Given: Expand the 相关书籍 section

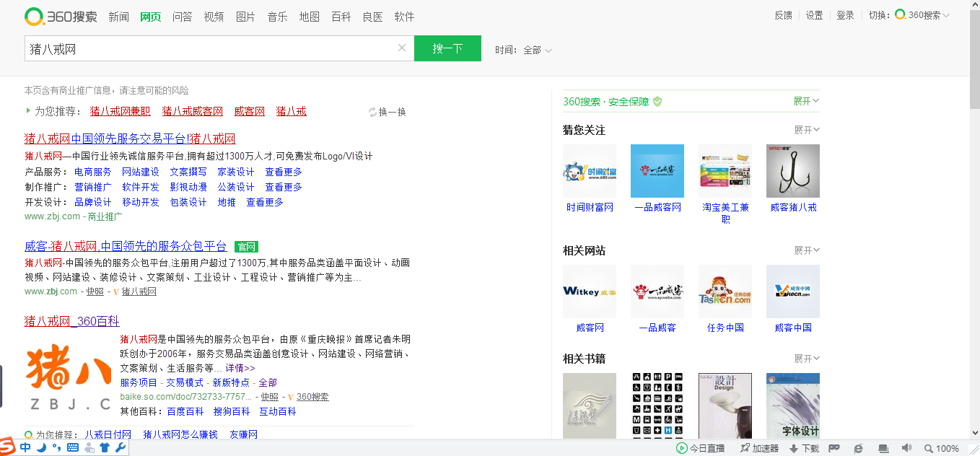Looking at the screenshot, I should (807, 359).
